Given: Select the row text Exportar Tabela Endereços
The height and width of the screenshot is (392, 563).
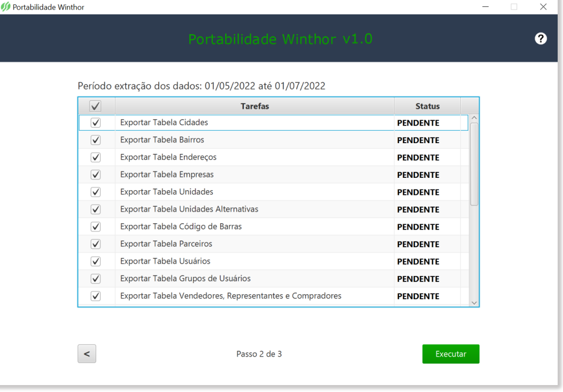Looking at the screenshot, I should point(168,157).
